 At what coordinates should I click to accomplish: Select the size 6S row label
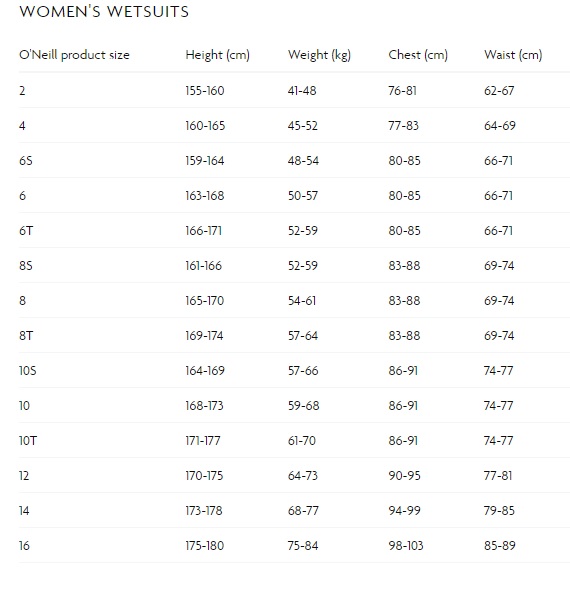click(26, 161)
